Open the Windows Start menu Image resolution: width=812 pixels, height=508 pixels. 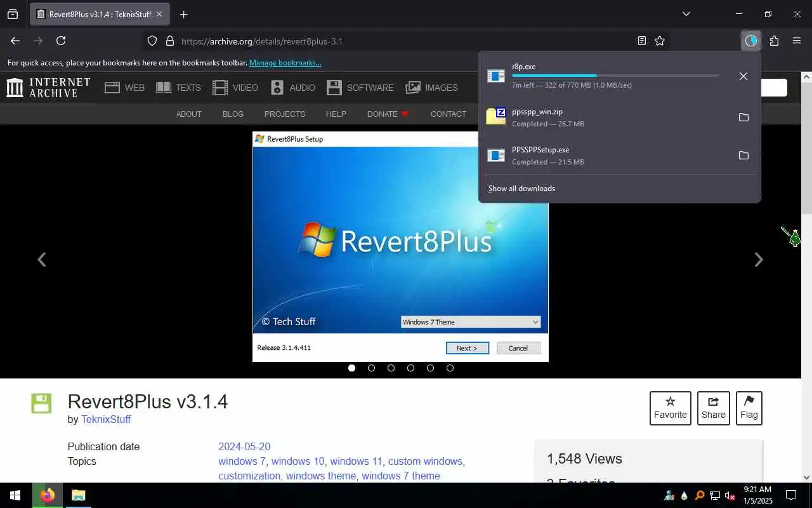point(15,495)
